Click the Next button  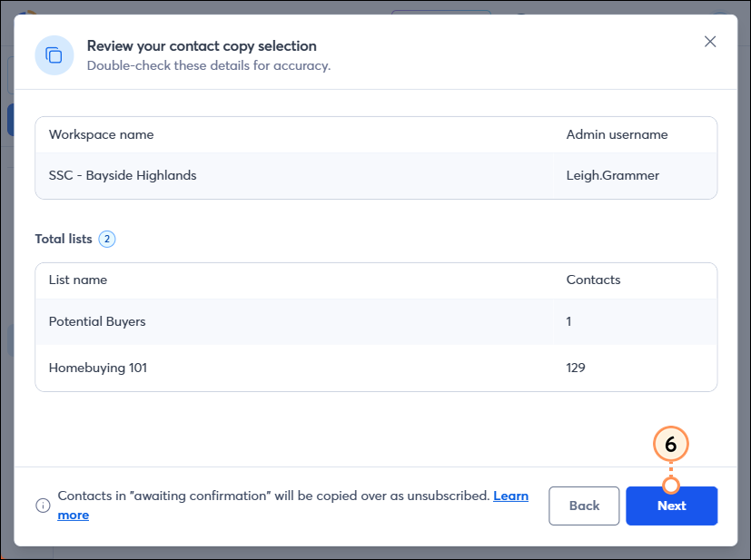[x=671, y=506]
